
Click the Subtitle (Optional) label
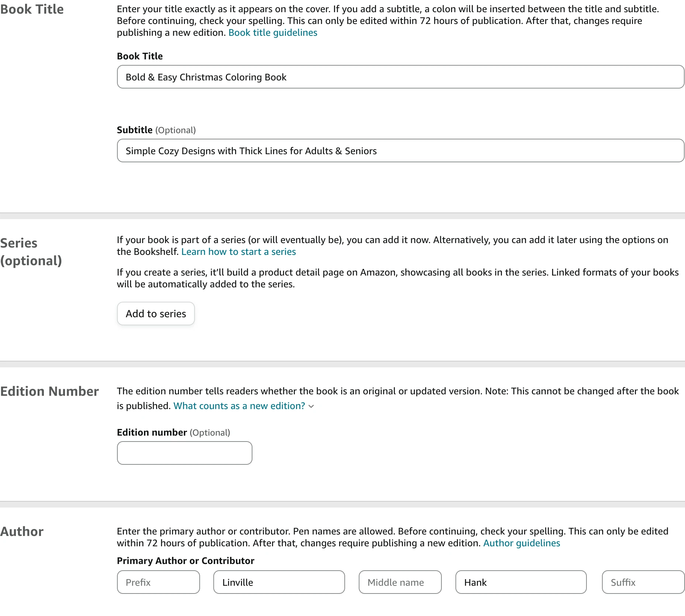(156, 130)
